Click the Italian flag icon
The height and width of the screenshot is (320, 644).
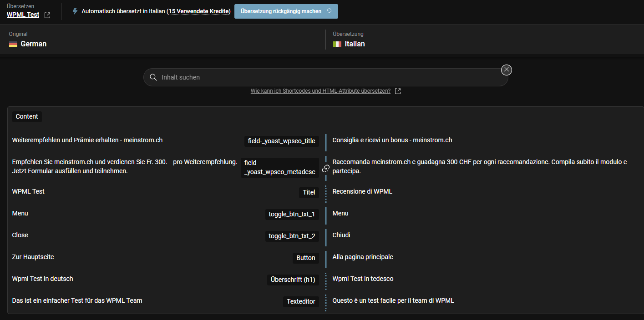[337, 44]
